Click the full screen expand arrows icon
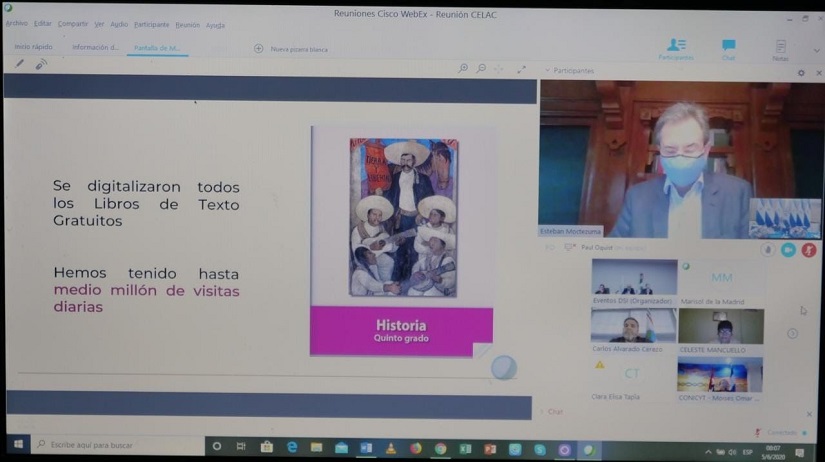Screen dimensions: 825x462 click(x=521, y=69)
